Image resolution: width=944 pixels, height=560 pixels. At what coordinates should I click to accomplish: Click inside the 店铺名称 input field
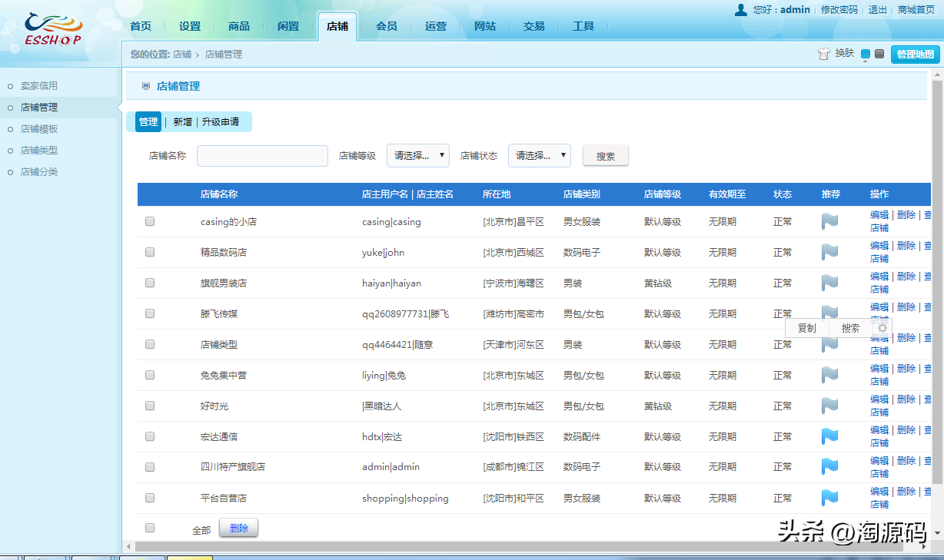coord(262,155)
